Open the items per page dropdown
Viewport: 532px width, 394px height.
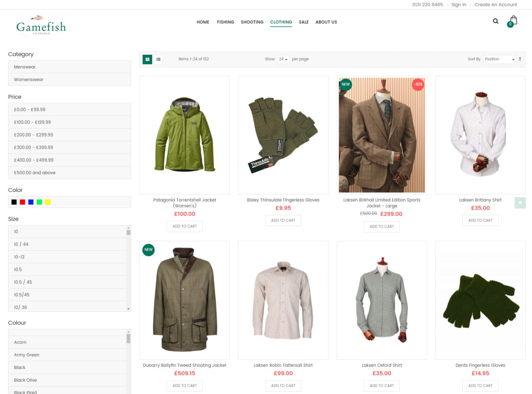(x=283, y=59)
